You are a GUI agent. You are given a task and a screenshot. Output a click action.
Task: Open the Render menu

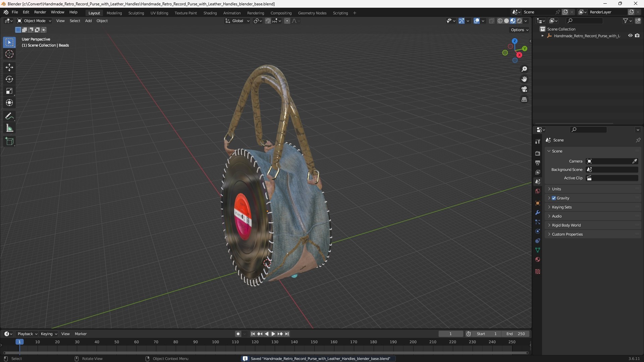click(40, 12)
